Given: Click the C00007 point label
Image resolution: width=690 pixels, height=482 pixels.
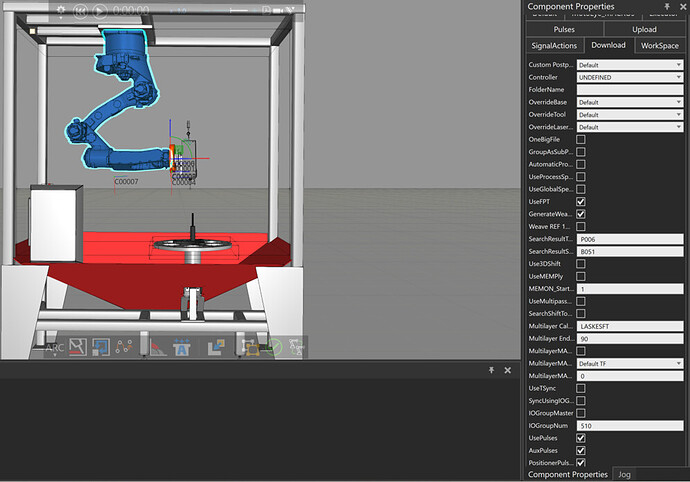Looking at the screenshot, I should pos(126,181).
